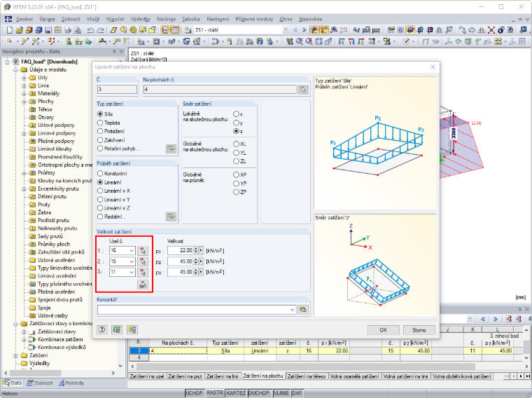
Task: Select load type Teplota
Action: pos(100,123)
